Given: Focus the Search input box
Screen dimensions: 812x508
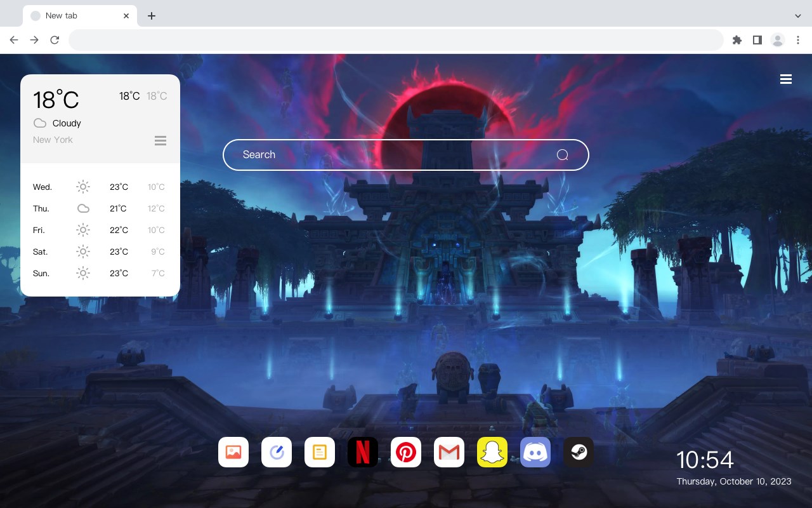Looking at the screenshot, I should coord(406,155).
